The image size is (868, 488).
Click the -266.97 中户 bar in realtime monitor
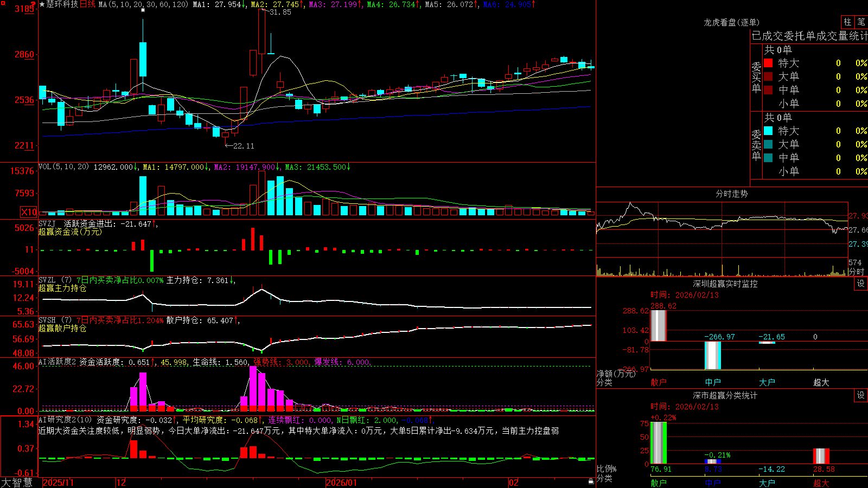(713, 355)
